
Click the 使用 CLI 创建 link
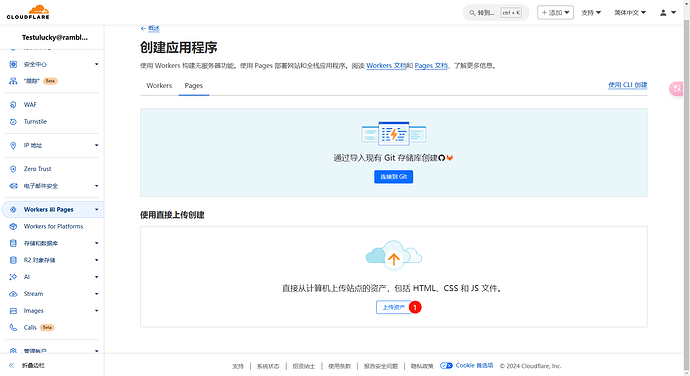(x=628, y=85)
